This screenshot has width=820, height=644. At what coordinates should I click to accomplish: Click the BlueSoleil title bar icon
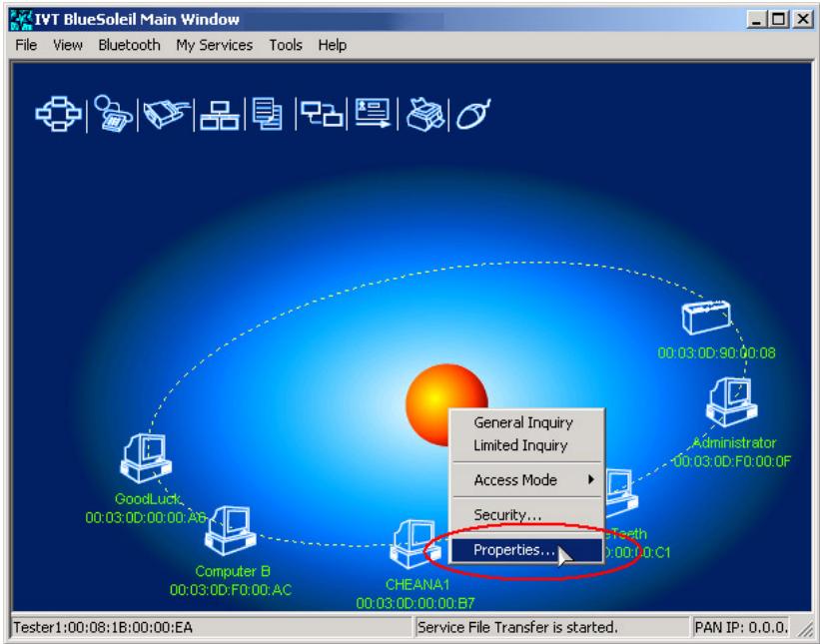[x=20, y=20]
